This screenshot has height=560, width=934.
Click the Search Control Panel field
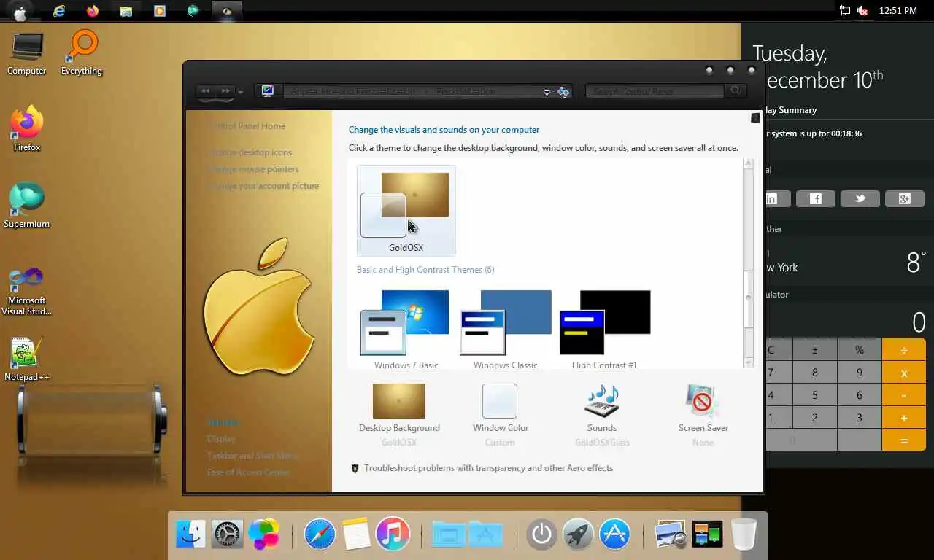[x=655, y=91]
